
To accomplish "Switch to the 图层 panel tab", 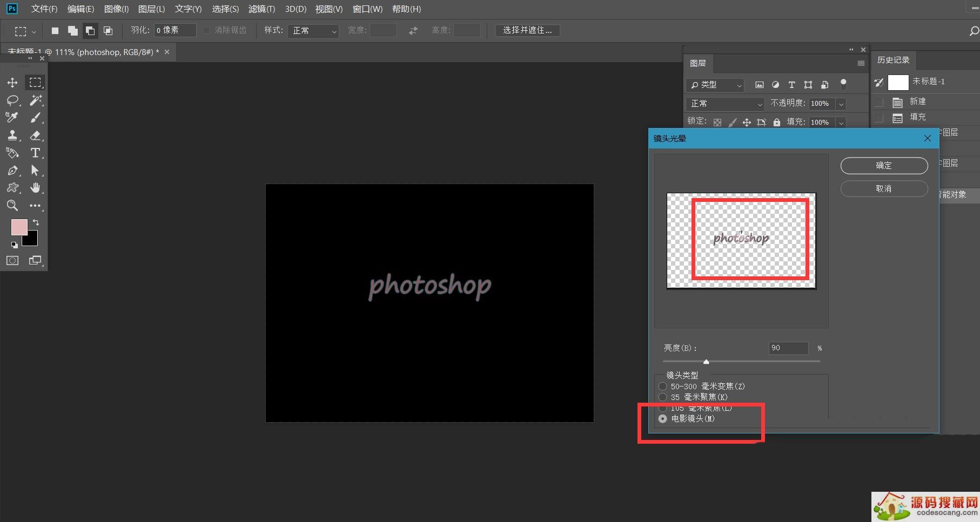I will click(698, 63).
